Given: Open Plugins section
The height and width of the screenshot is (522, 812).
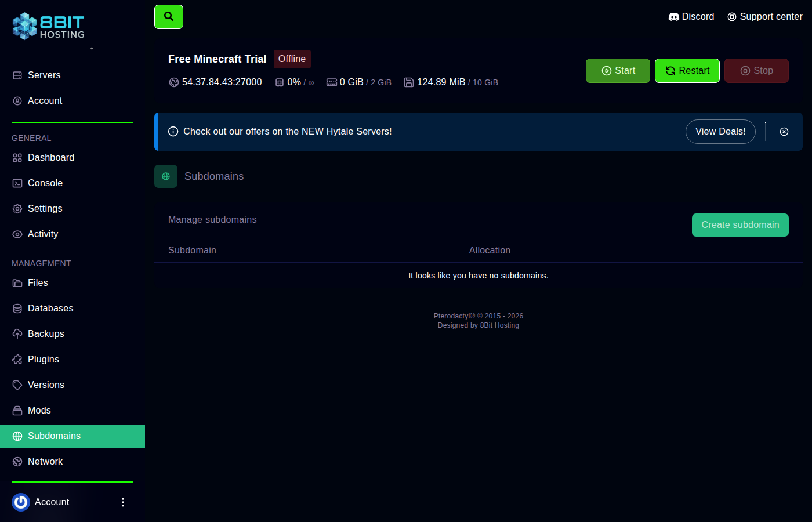Looking at the screenshot, I should pyautogui.click(x=72, y=360).
